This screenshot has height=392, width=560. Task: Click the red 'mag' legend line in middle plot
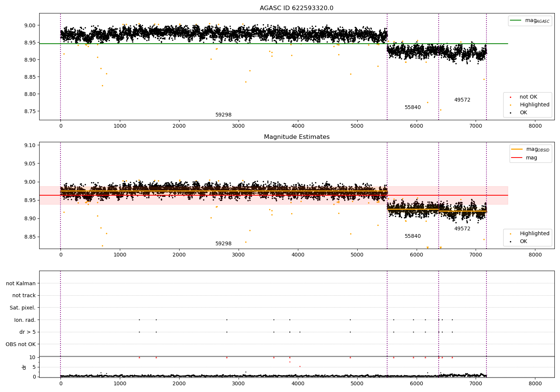coord(517,158)
